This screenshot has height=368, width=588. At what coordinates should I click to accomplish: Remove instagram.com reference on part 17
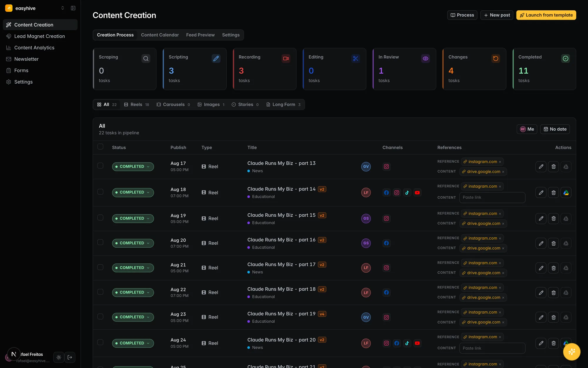pyautogui.click(x=500, y=263)
